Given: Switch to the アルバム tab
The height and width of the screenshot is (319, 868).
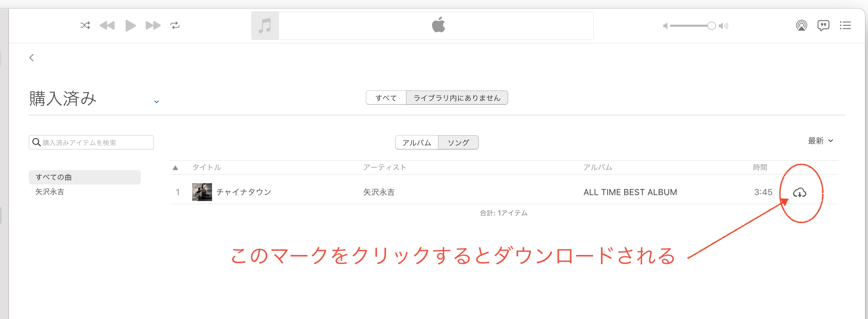Looking at the screenshot, I should coord(417,142).
